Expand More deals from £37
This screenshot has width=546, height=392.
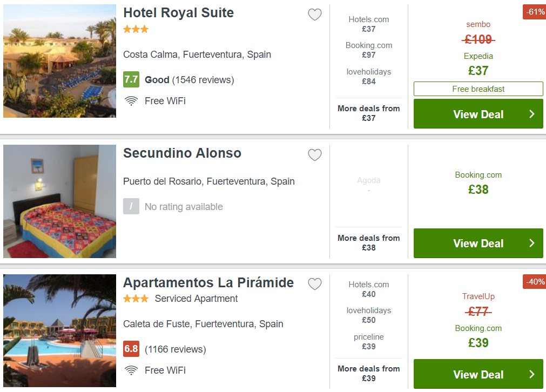(x=369, y=113)
